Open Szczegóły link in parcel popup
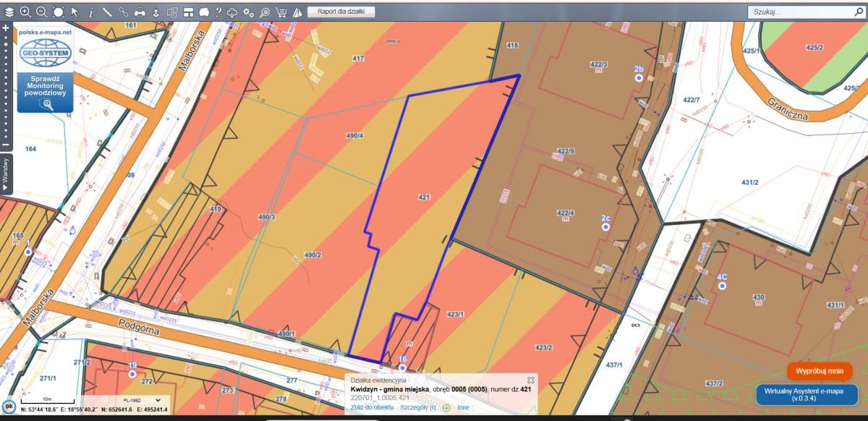This screenshot has width=868, height=421. pyautogui.click(x=417, y=407)
